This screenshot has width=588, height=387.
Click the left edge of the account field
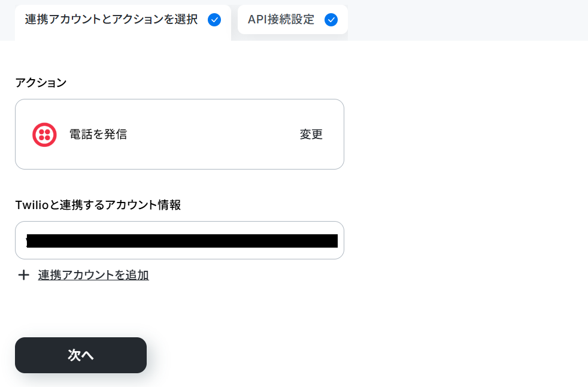(20, 240)
